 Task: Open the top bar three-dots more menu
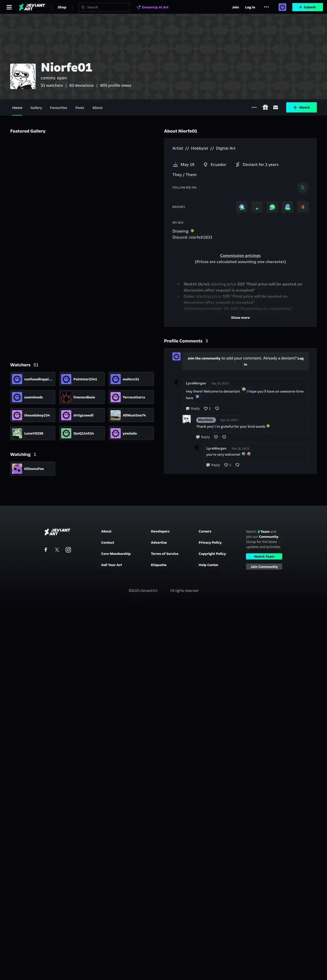pos(266,7)
